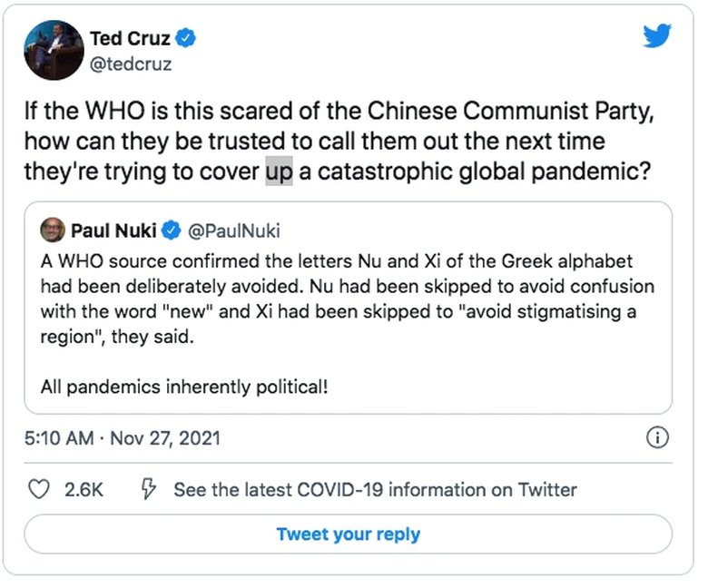This screenshot has width=708, height=588.
Task: Click the highlighted word "up" in the tweet
Action: pyautogui.click(x=279, y=171)
